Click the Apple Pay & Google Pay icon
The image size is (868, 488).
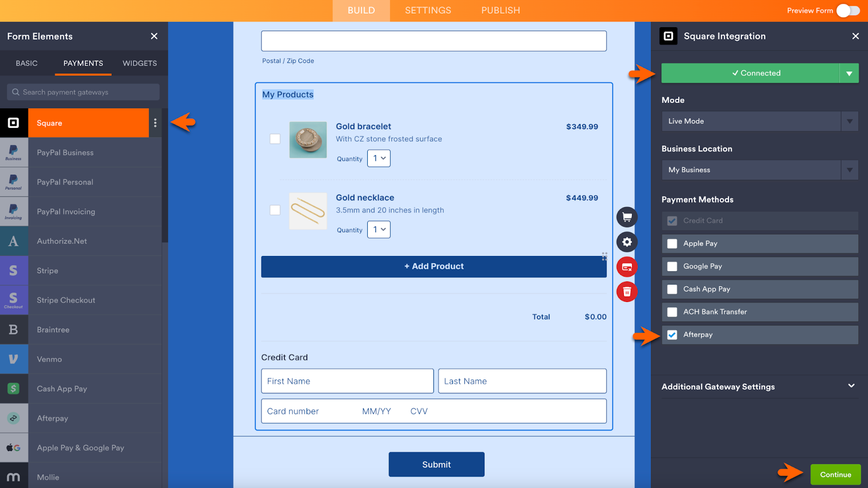click(14, 448)
